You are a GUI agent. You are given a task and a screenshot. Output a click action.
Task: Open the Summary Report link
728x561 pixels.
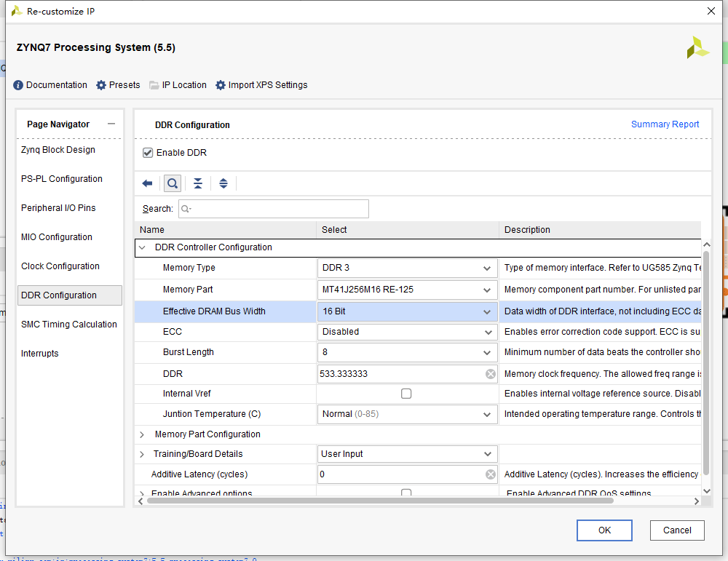(665, 124)
